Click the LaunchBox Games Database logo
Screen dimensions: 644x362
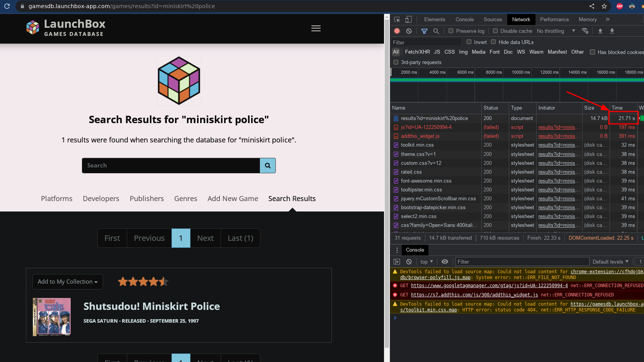point(66,28)
